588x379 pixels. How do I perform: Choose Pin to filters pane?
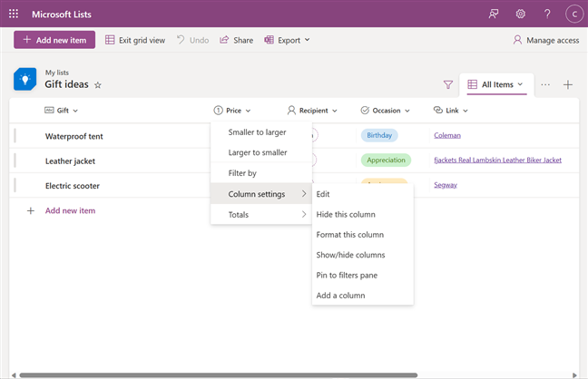(x=363, y=275)
